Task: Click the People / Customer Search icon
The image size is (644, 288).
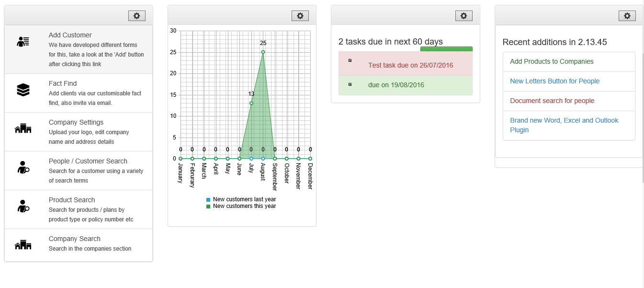Action: [23, 167]
